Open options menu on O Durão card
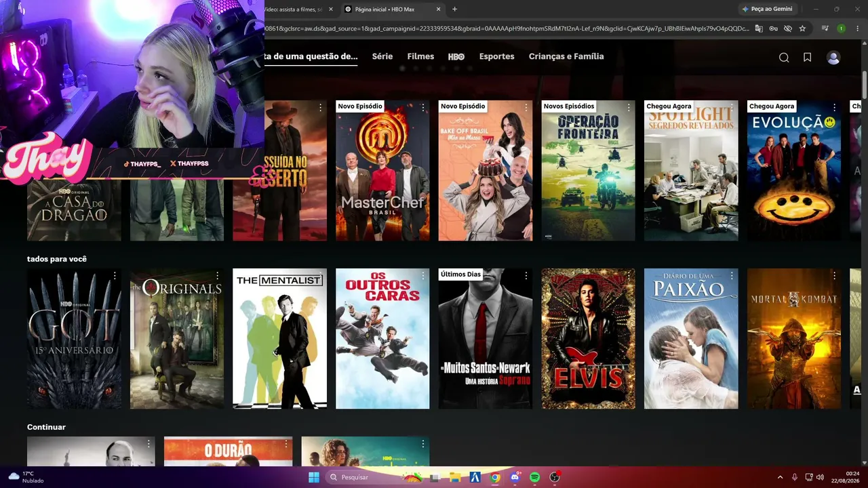The height and width of the screenshot is (488, 868). (x=285, y=444)
